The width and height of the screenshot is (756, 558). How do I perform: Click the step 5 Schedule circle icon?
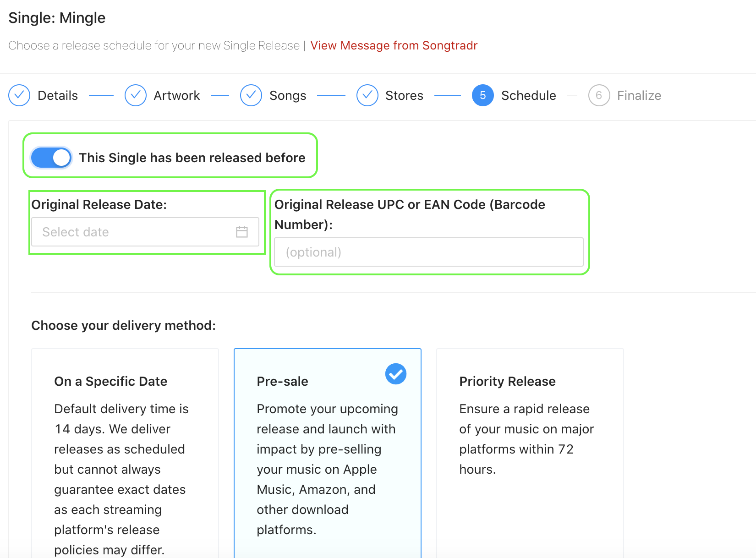(x=483, y=95)
